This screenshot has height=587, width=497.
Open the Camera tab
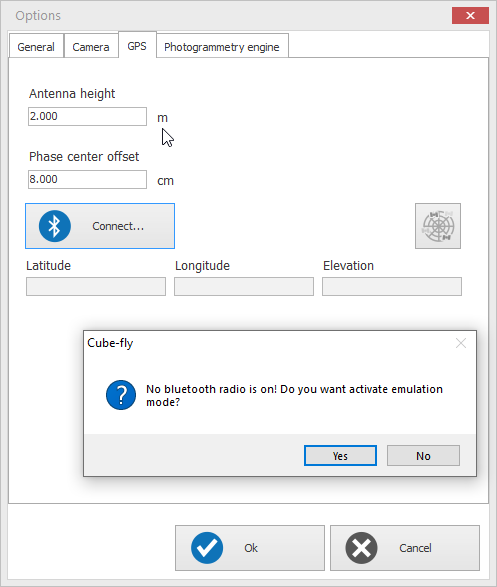(91, 47)
